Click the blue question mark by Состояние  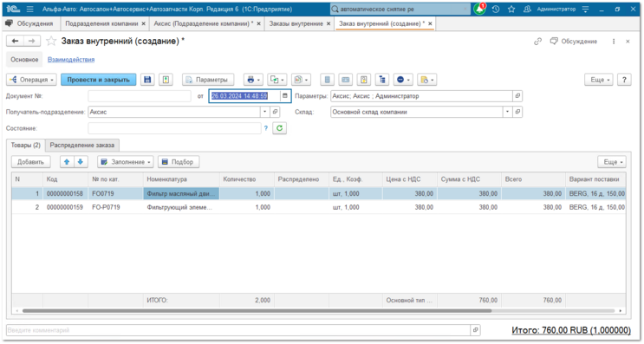coord(266,128)
